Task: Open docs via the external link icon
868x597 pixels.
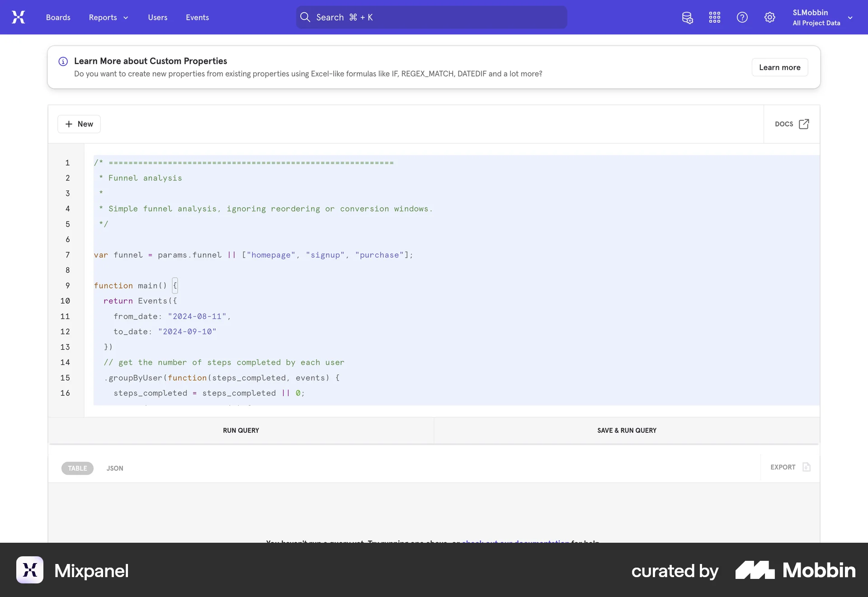Action: [x=803, y=124]
